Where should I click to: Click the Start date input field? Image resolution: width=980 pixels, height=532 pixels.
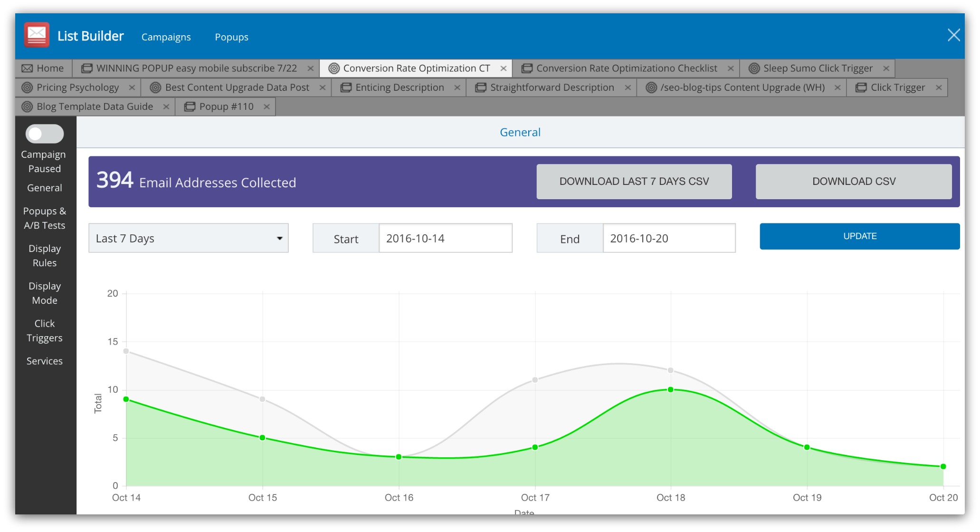point(445,238)
